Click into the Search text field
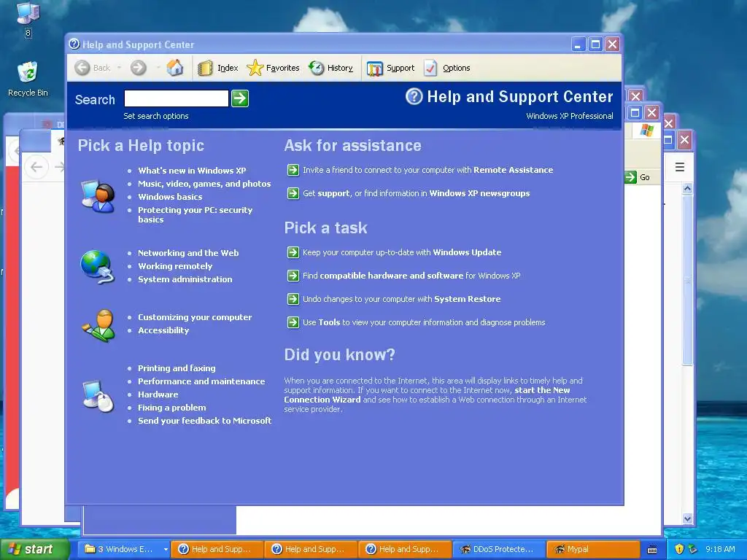747x560 pixels. click(x=177, y=98)
